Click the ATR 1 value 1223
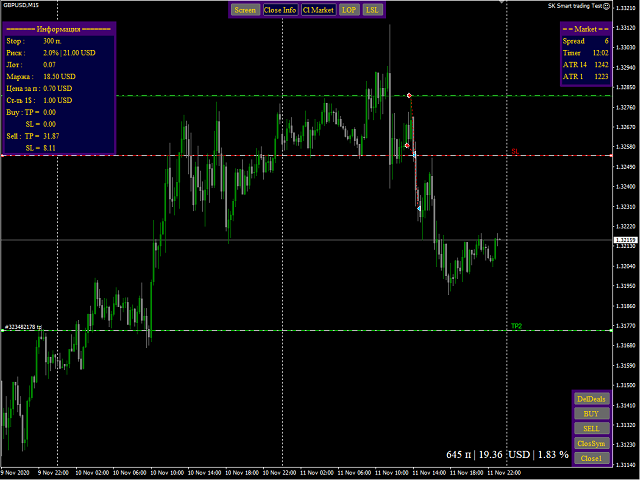The image size is (640, 480). 601,76
